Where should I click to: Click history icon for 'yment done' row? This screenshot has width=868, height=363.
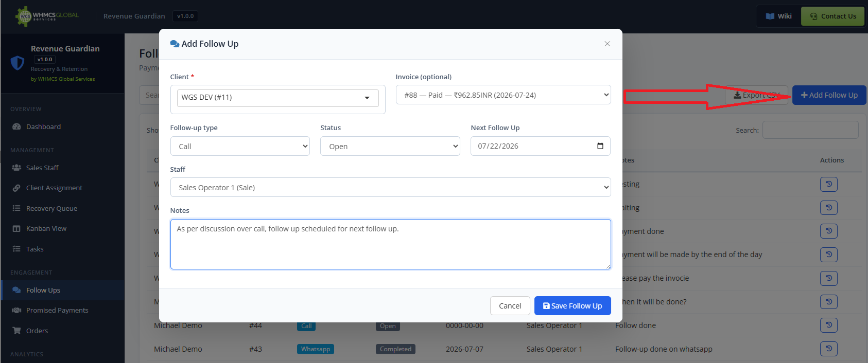[829, 231]
